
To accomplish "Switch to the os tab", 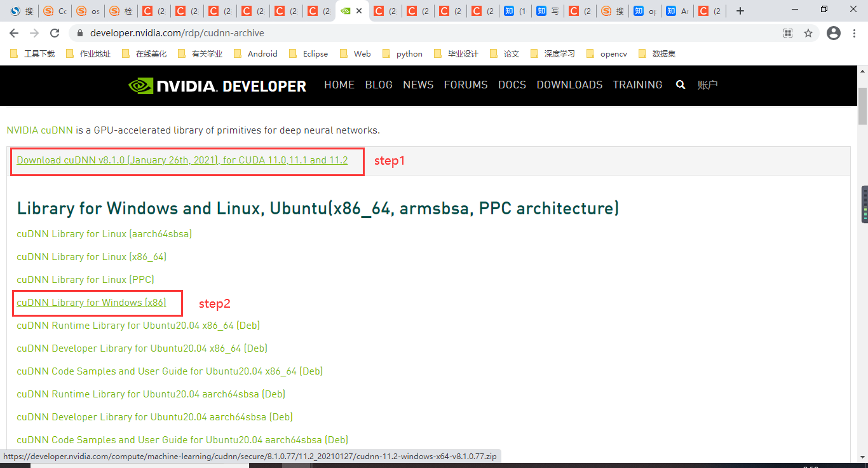I will tap(88, 11).
